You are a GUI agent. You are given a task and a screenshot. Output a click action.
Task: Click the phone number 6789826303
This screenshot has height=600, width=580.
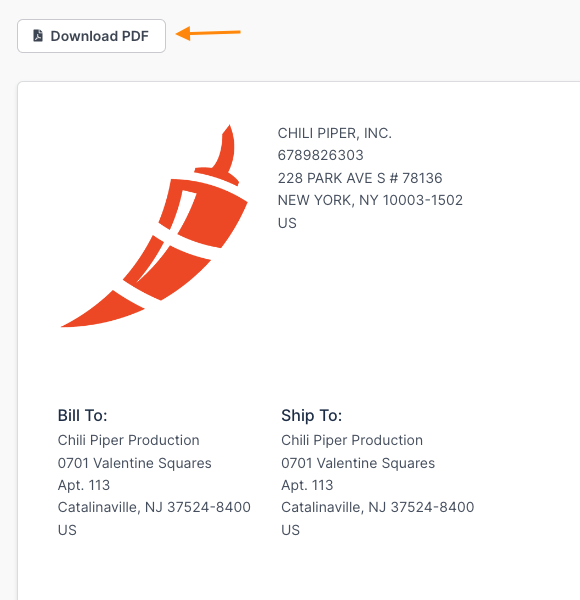321,155
